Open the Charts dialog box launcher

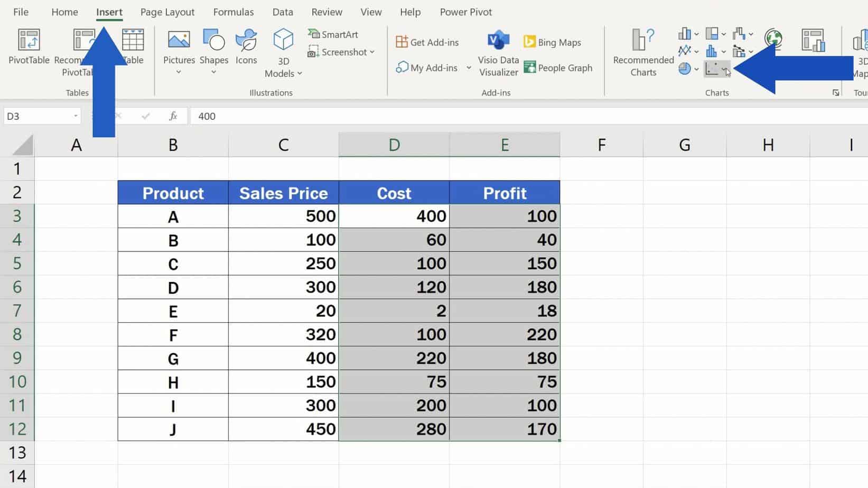point(835,92)
